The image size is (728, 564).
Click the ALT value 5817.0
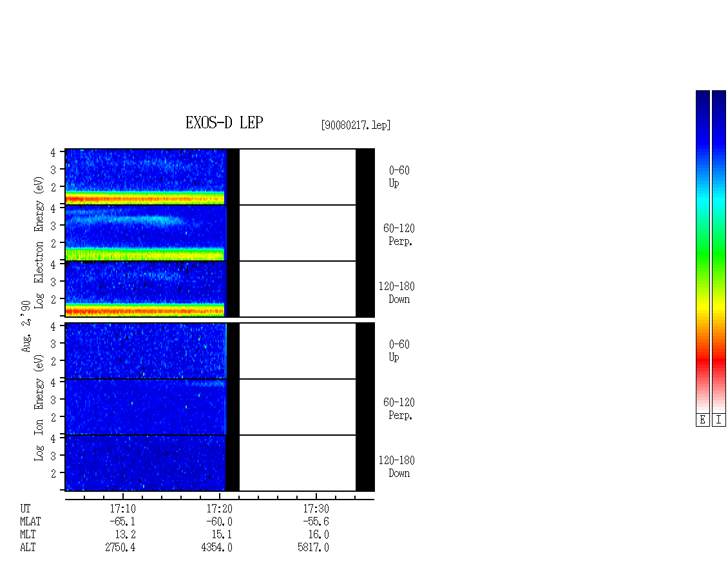click(313, 548)
